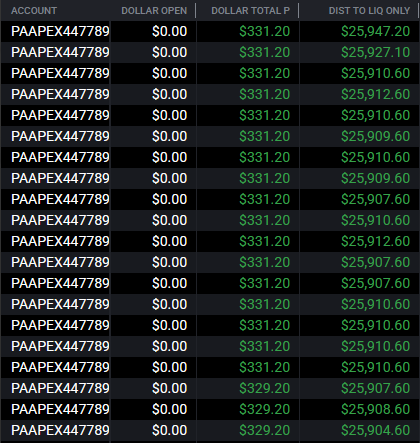Click $0.00 in the $25,947.20 row

click(170, 31)
